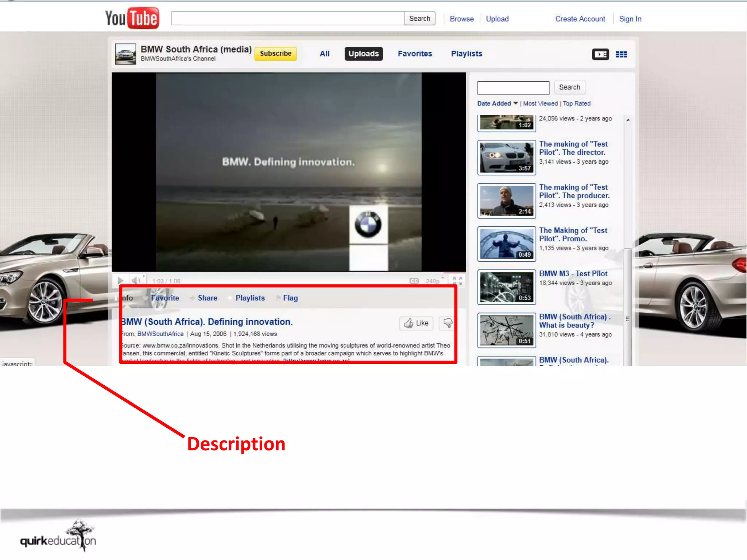The height and width of the screenshot is (560, 747).
Task: Click the Like thumbs-up button
Action: point(416,323)
